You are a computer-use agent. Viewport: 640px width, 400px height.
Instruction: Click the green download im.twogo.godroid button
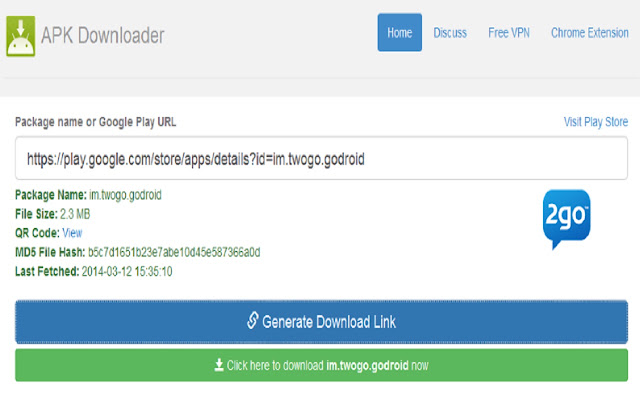321,365
